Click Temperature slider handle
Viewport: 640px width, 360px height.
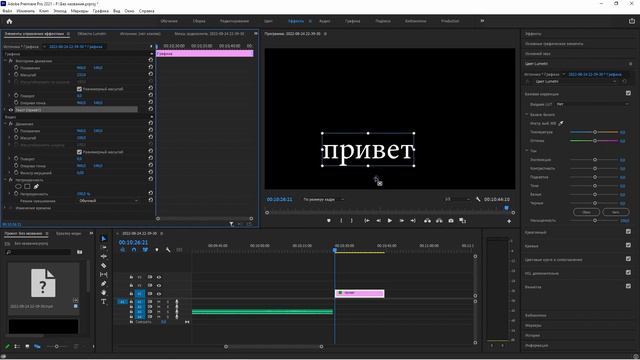tap(595, 132)
